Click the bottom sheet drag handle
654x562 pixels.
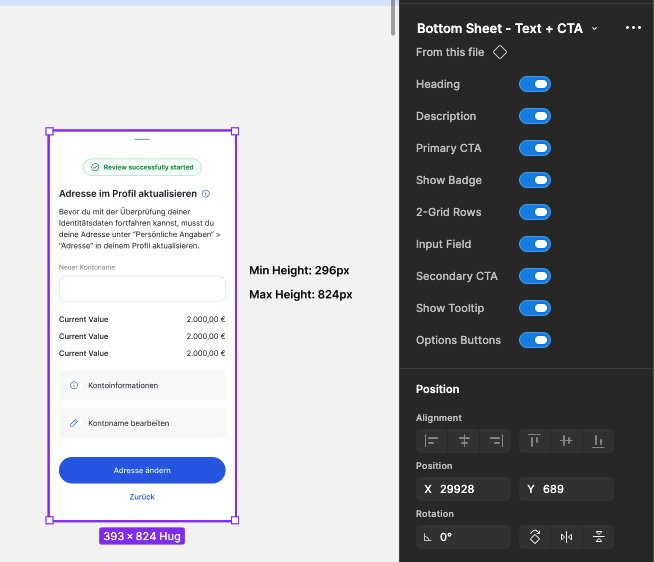[x=142, y=139]
